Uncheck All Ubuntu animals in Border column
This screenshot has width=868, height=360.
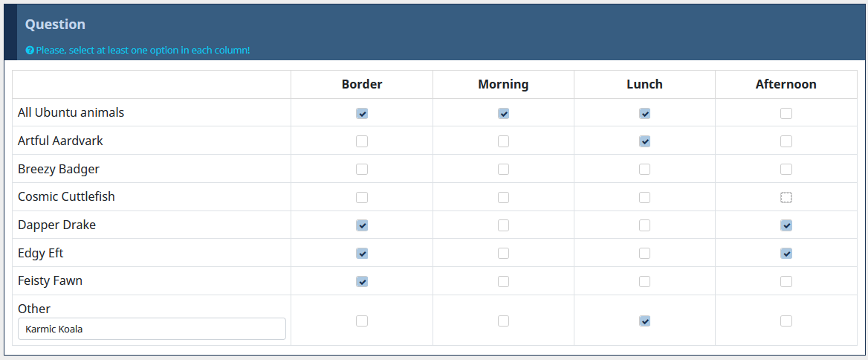pos(362,114)
